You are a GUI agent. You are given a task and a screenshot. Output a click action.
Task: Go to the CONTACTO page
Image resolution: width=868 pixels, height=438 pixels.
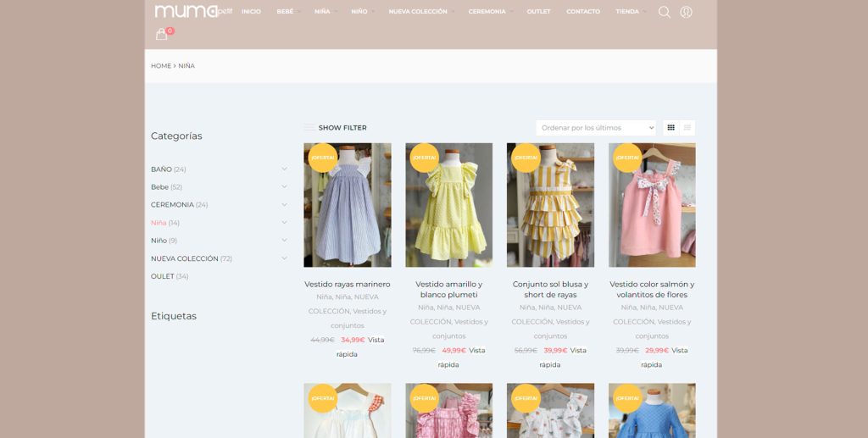(x=583, y=12)
